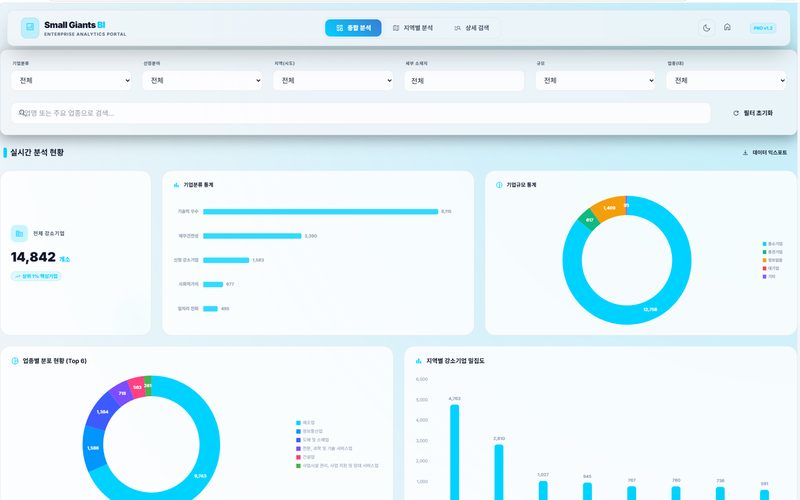800x500 pixels.
Task: Click the PRO version badge
Action: click(763, 28)
